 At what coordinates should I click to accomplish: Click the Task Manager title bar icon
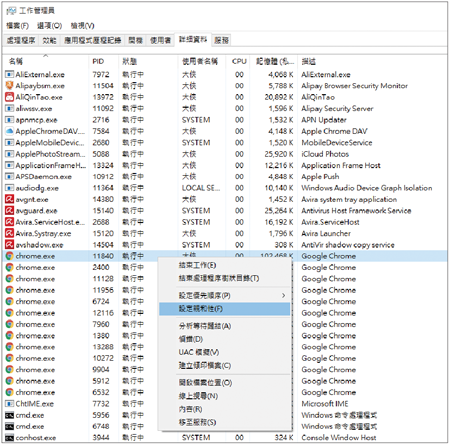(x=11, y=11)
